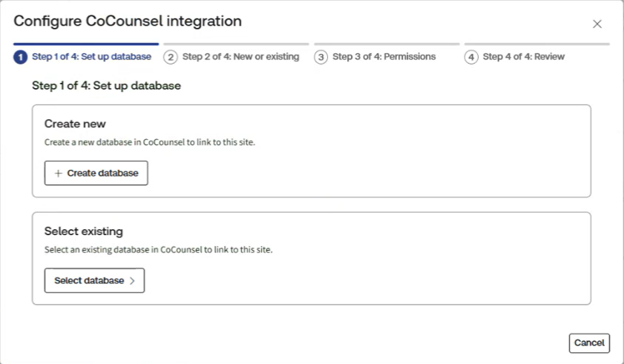Click the plus icon on Create database

click(x=59, y=173)
